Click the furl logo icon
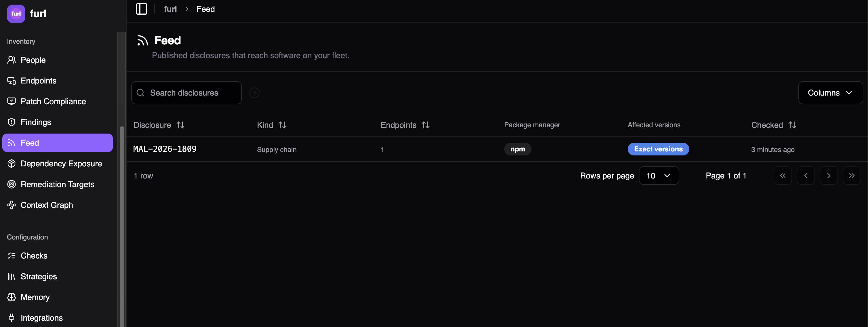 click(x=16, y=14)
